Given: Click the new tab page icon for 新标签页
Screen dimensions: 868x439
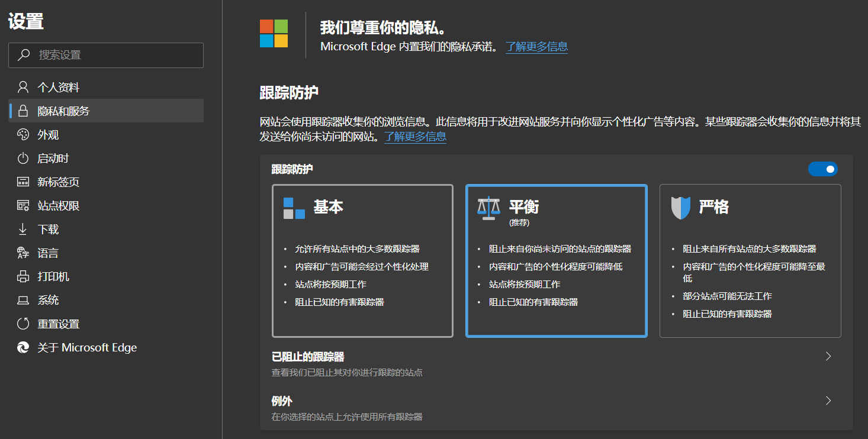Looking at the screenshot, I should (23, 182).
